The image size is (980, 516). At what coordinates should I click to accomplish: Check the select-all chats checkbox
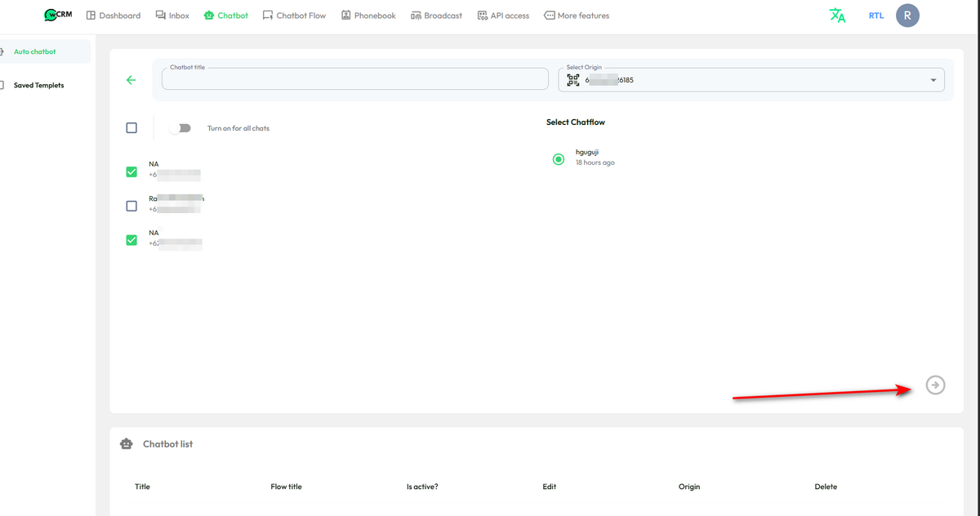click(131, 128)
